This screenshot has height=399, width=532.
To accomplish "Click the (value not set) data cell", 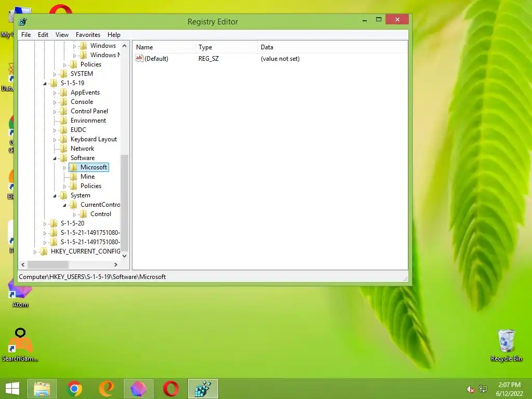I will pos(280,58).
